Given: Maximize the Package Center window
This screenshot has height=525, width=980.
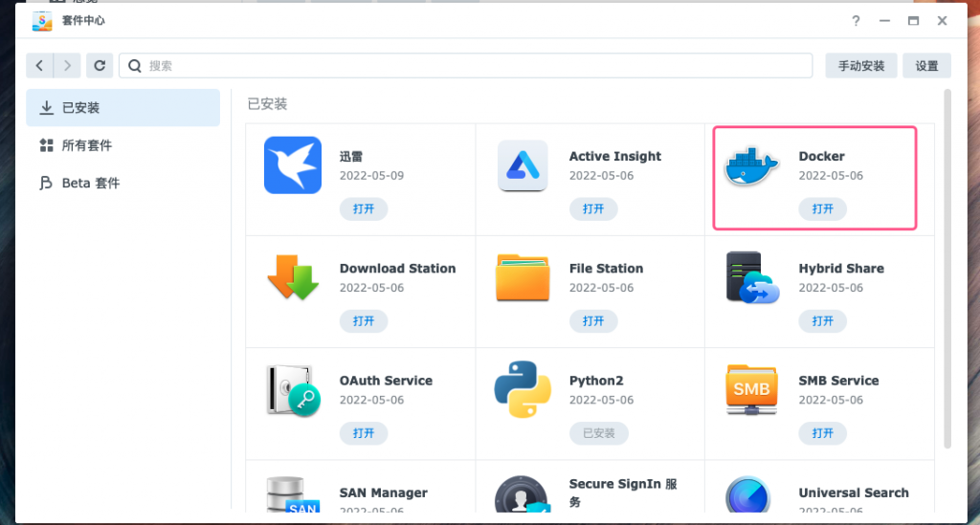Looking at the screenshot, I should [x=913, y=21].
